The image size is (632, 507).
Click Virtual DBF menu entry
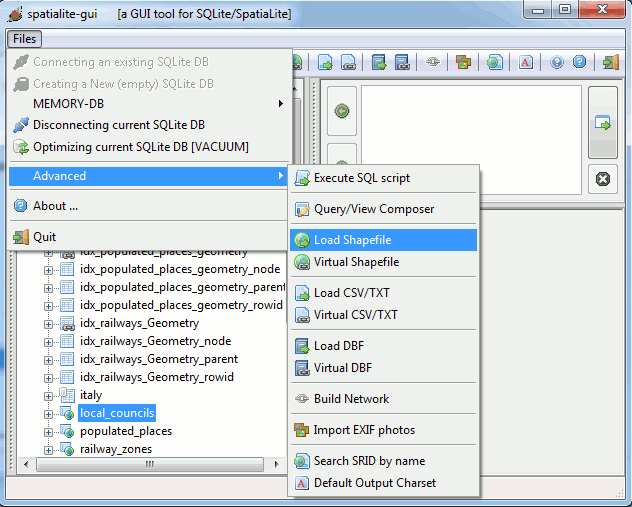[x=383, y=368]
